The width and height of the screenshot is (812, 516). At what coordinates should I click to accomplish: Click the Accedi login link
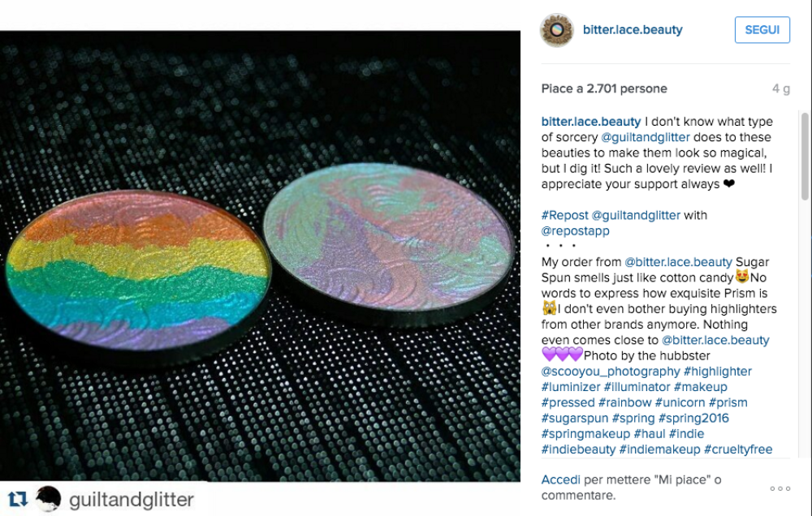pos(561,479)
